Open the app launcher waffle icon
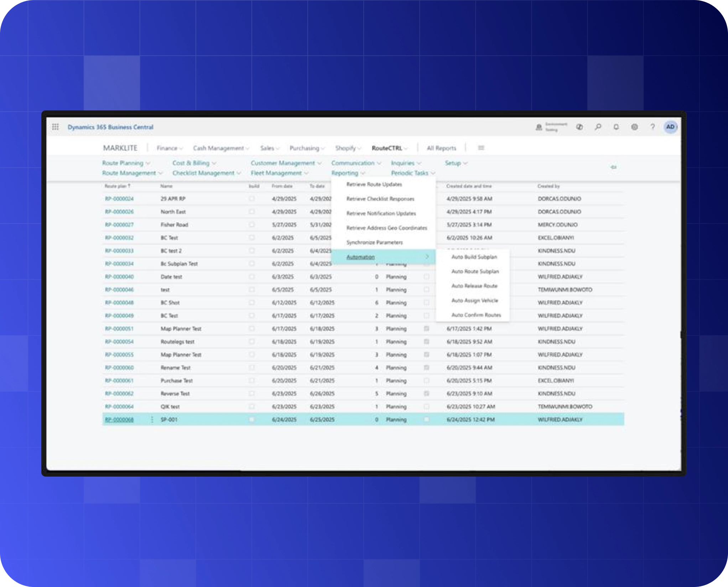Viewport: 728px width, 587px height. click(55, 127)
